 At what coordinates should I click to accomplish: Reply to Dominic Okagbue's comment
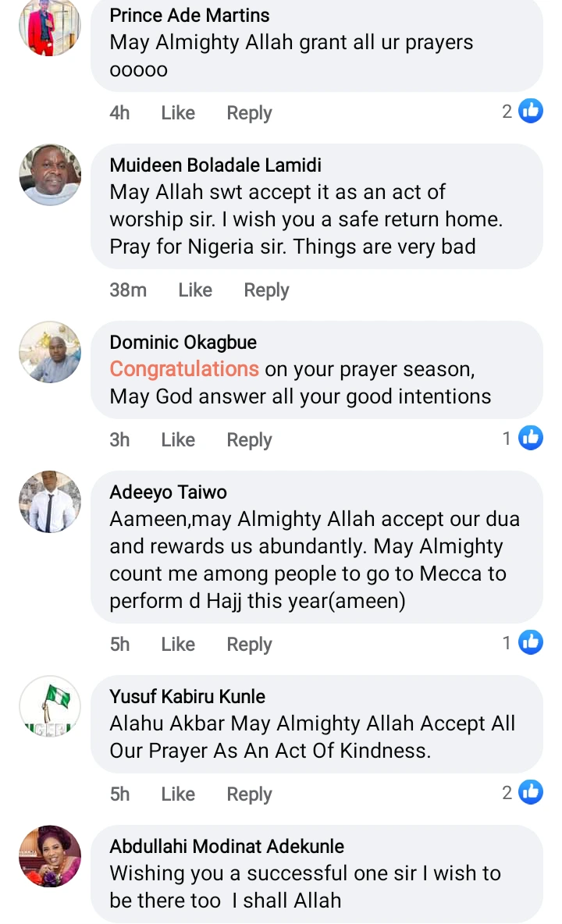click(249, 440)
